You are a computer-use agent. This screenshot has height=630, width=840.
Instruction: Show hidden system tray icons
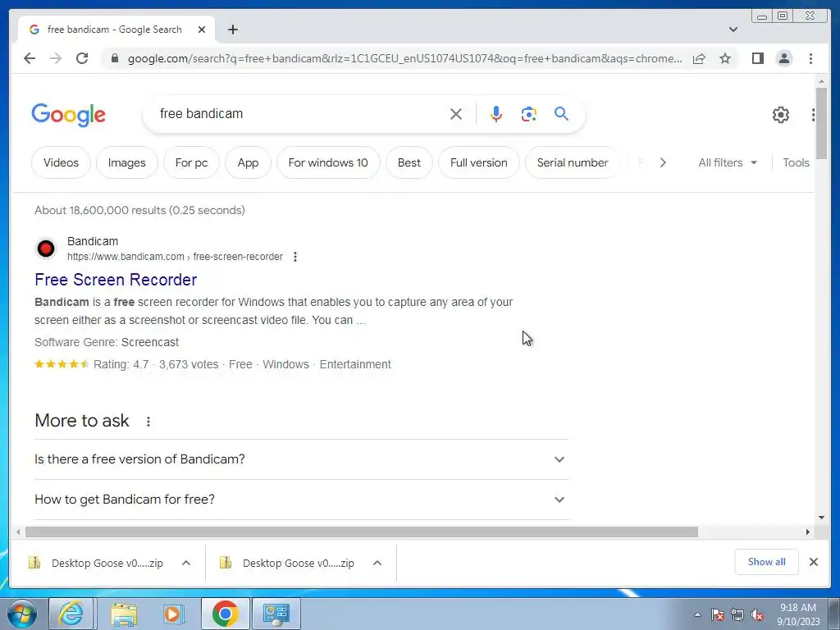[697, 614]
